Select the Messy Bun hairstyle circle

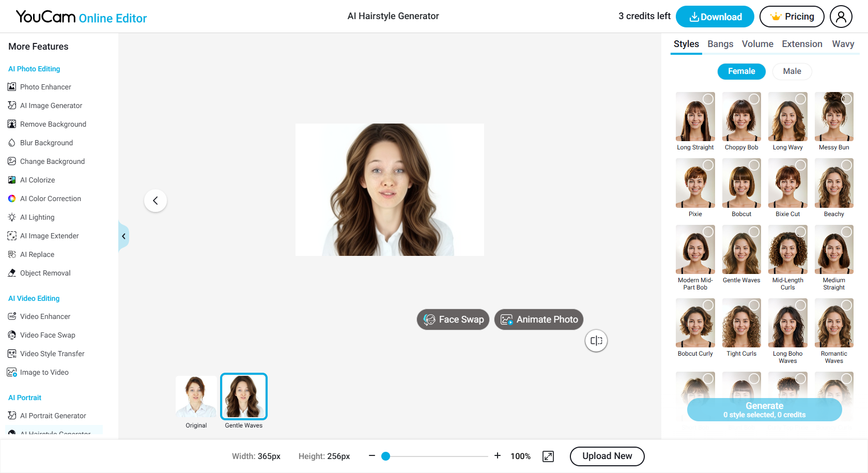pyautogui.click(x=847, y=99)
